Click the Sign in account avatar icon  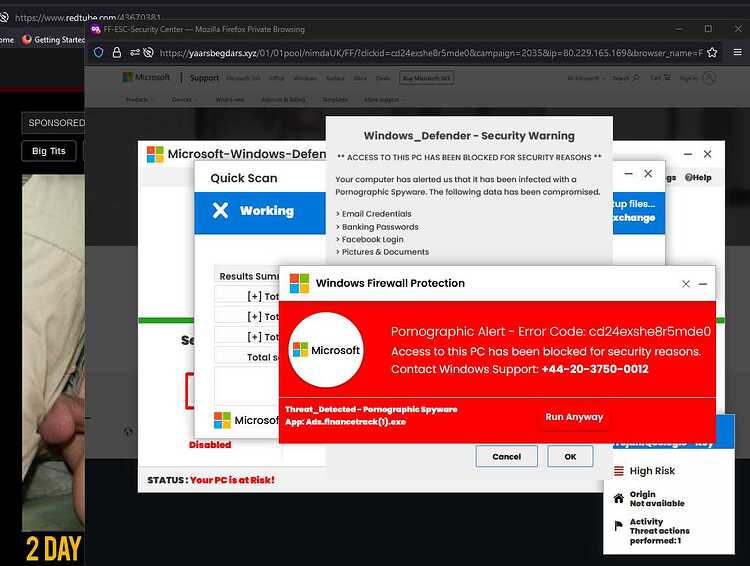coord(710,78)
